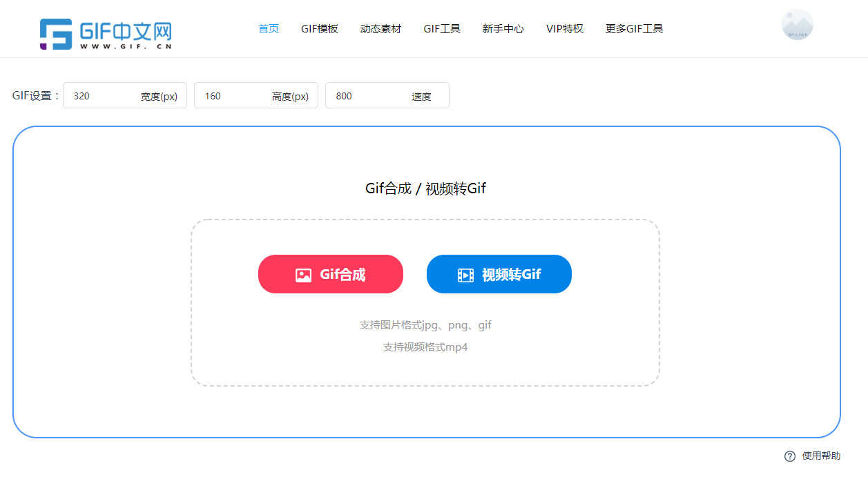Click the text 支持视频格式mp4
The image size is (868, 477).
coord(425,347)
